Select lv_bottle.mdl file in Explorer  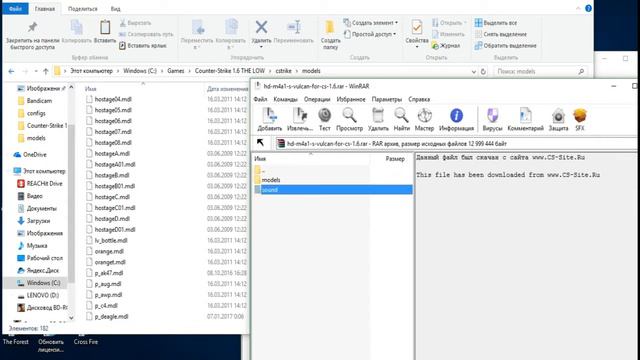click(111, 240)
